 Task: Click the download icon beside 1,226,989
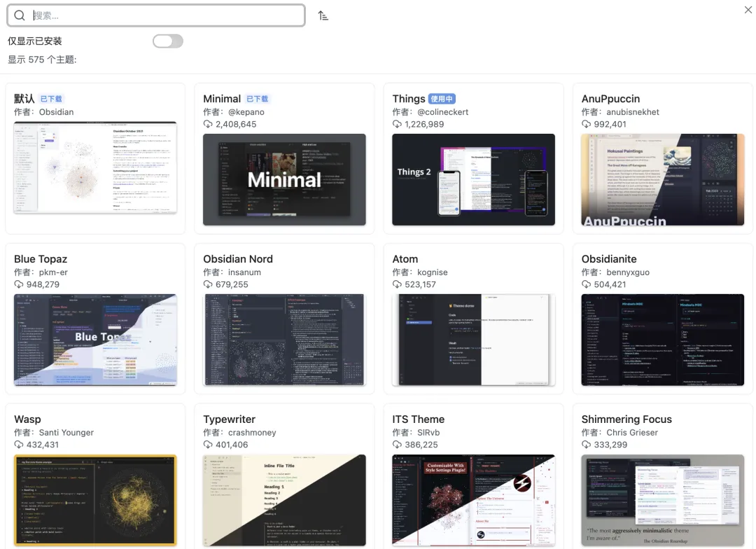click(x=397, y=124)
